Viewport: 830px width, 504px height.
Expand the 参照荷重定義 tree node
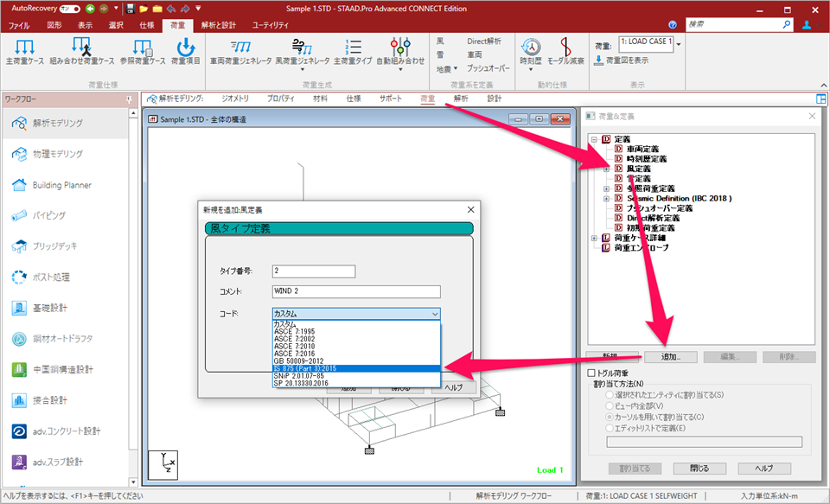607,188
